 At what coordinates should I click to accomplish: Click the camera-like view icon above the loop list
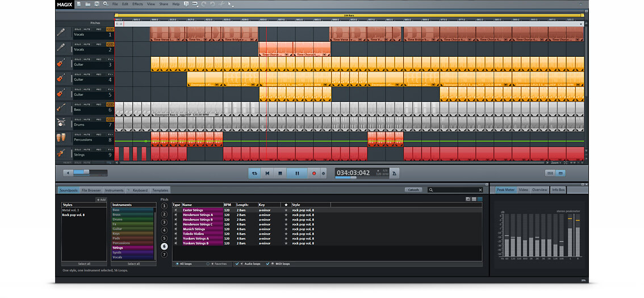(468, 199)
